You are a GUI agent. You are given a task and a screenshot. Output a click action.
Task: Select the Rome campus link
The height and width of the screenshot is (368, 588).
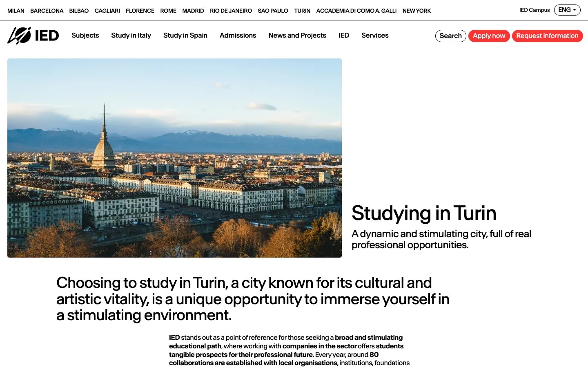[168, 11]
